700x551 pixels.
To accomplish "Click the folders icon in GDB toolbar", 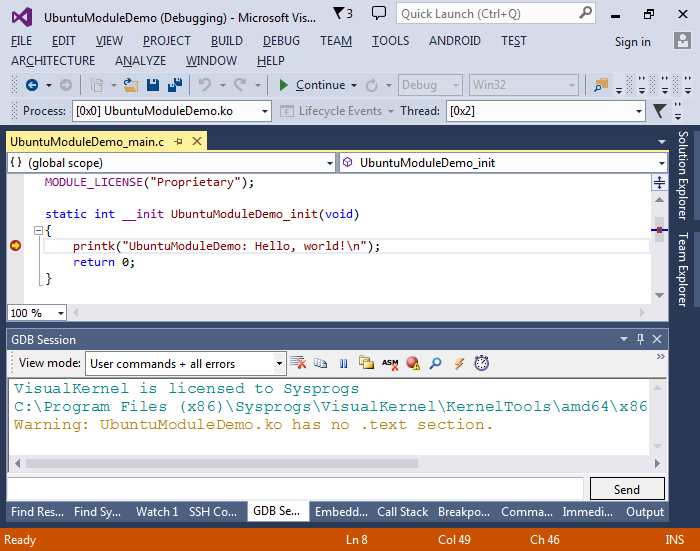I will coord(366,363).
